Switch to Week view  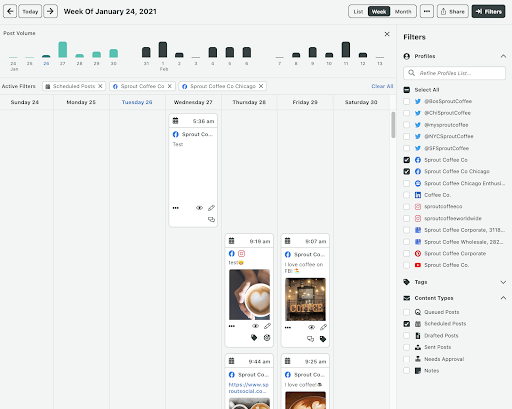379,12
